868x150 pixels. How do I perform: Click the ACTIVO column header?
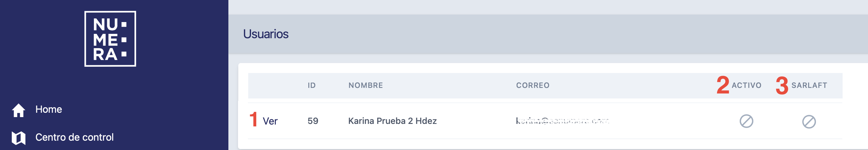(x=746, y=85)
